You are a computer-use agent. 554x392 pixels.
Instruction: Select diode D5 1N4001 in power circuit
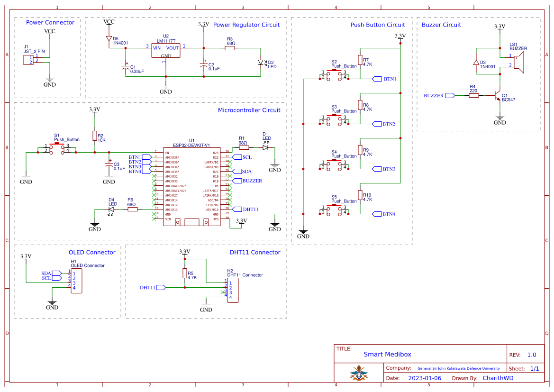109,39
